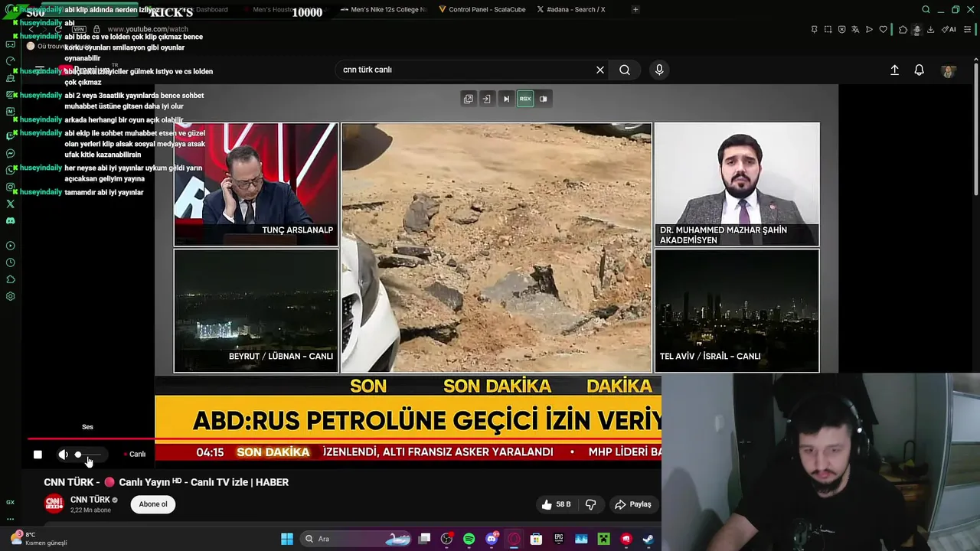Open the AI assistant toolbar button
Image resolution: width=980 pixels, height=551 pixels.
pyautogui.click(x=949, y=29)
